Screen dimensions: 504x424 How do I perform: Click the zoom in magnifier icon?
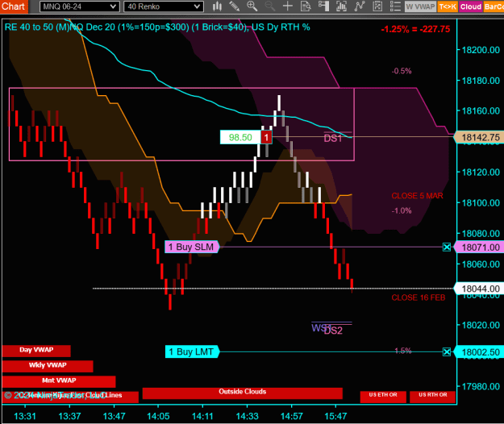(x=252, y=6)
